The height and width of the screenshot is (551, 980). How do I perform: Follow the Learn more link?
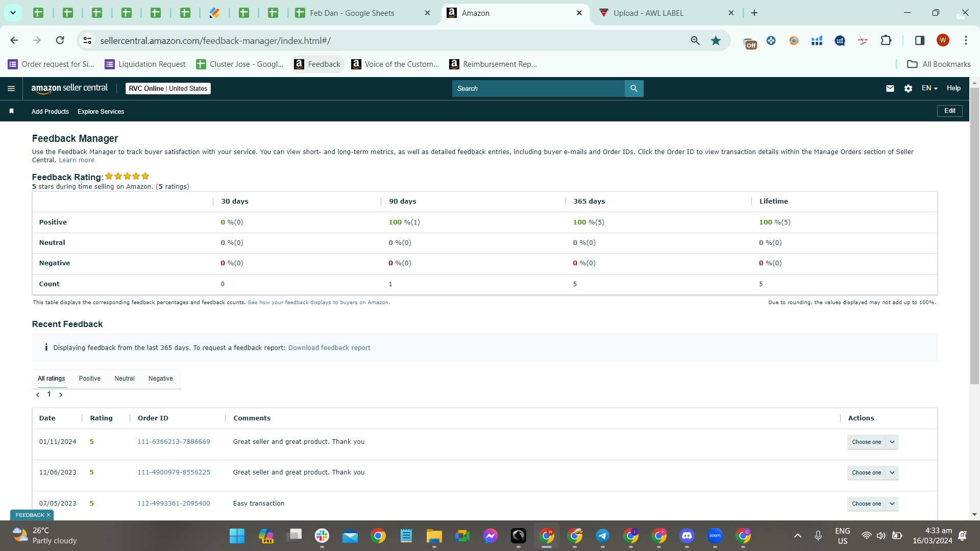click(77, 160)
